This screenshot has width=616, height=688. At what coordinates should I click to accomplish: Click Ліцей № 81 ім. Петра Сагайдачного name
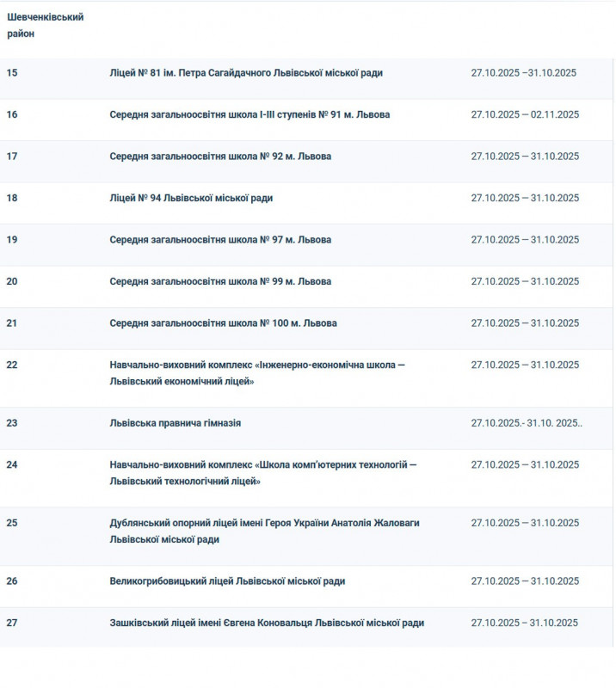(246, 73)
